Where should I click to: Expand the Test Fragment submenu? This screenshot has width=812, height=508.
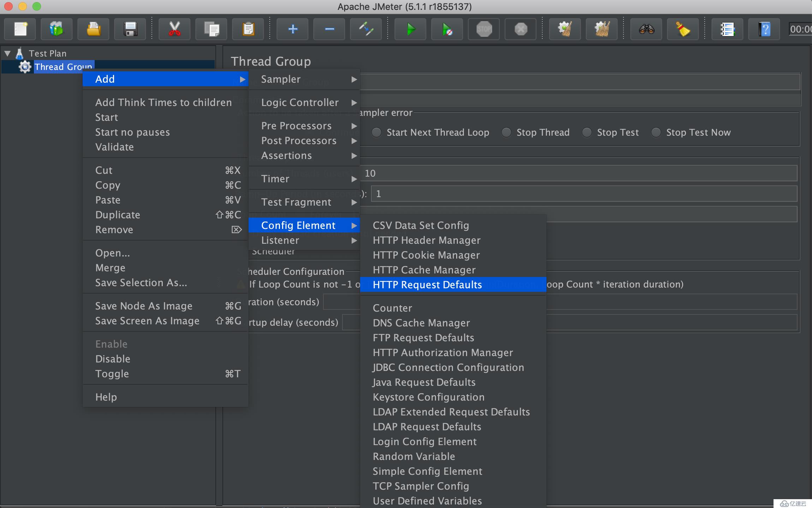tap(304, 202)
